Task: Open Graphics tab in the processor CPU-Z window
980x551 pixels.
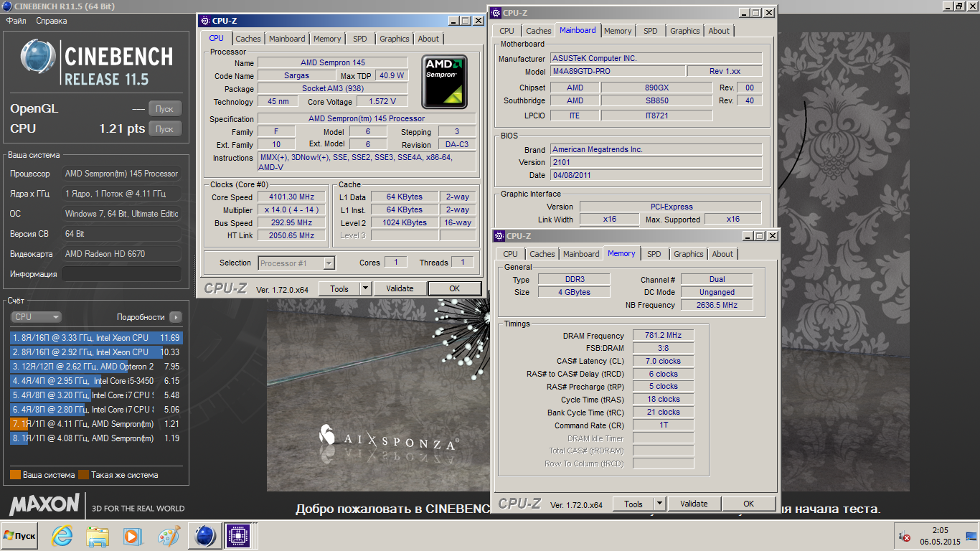Action: point(395,39)
